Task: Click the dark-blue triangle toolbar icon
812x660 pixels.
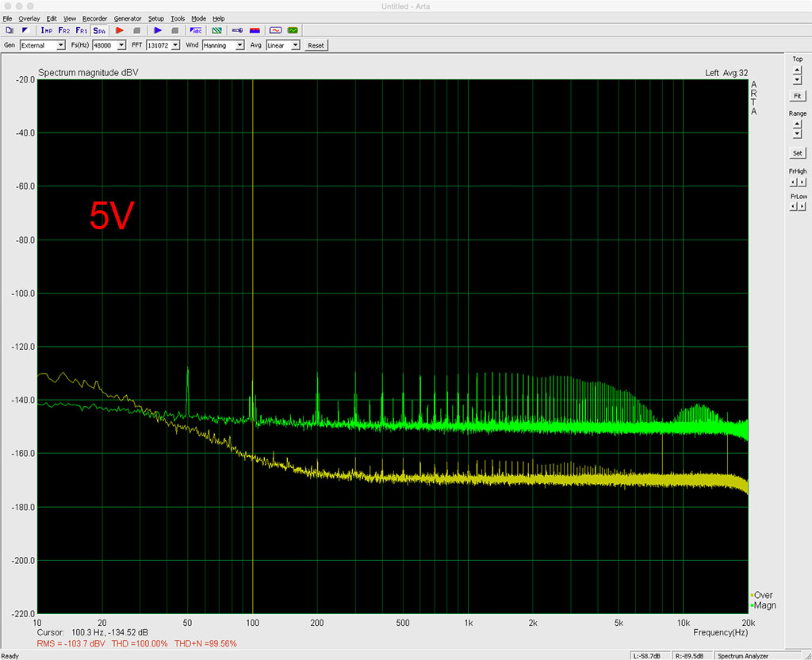Action: tap(25, 31)
